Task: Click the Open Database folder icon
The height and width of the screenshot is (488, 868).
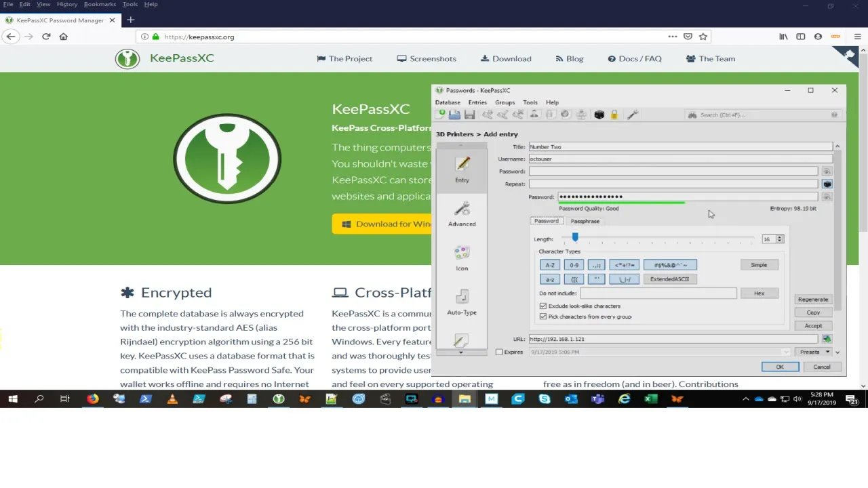Action: [454, 115]
